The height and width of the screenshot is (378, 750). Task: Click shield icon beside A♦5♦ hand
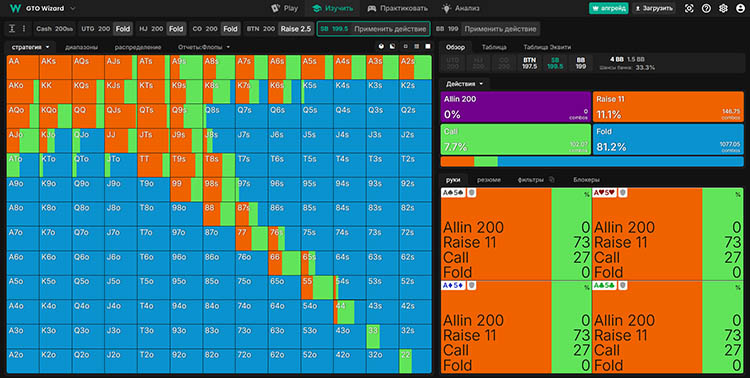click(471, 286)
